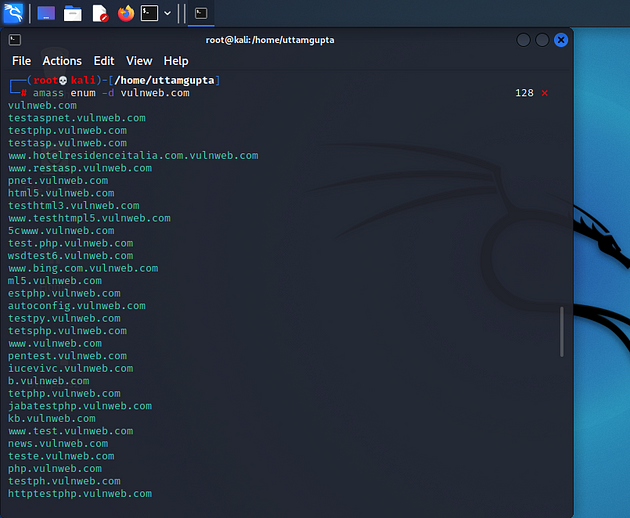Click the show desktop icon in panel
This screenshot has height=518, width=630.
(x=46, y=13)
